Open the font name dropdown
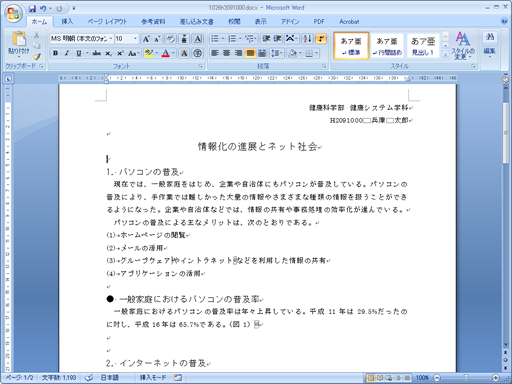Image resolution: width=512 pixels, height=384 pixels. click(x=111, y=39)
